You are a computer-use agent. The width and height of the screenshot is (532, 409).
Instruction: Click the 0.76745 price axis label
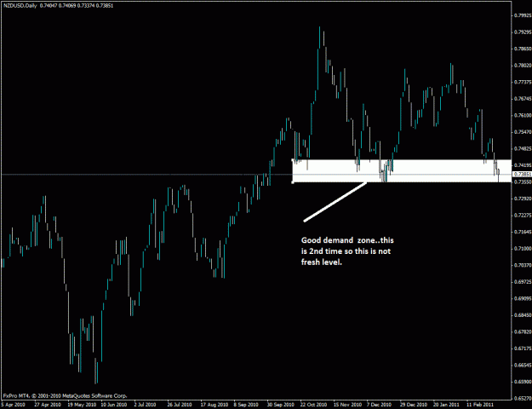coord(523,99)
